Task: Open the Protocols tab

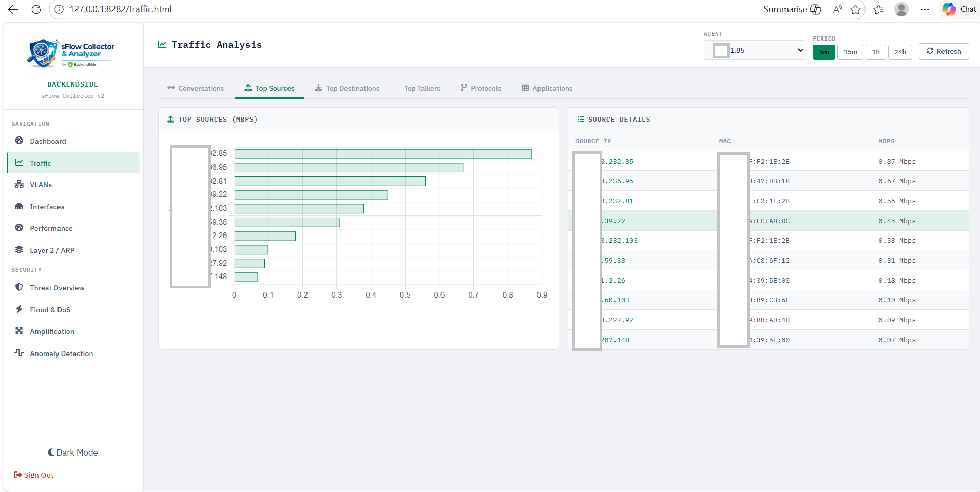Action: [481, 88]
